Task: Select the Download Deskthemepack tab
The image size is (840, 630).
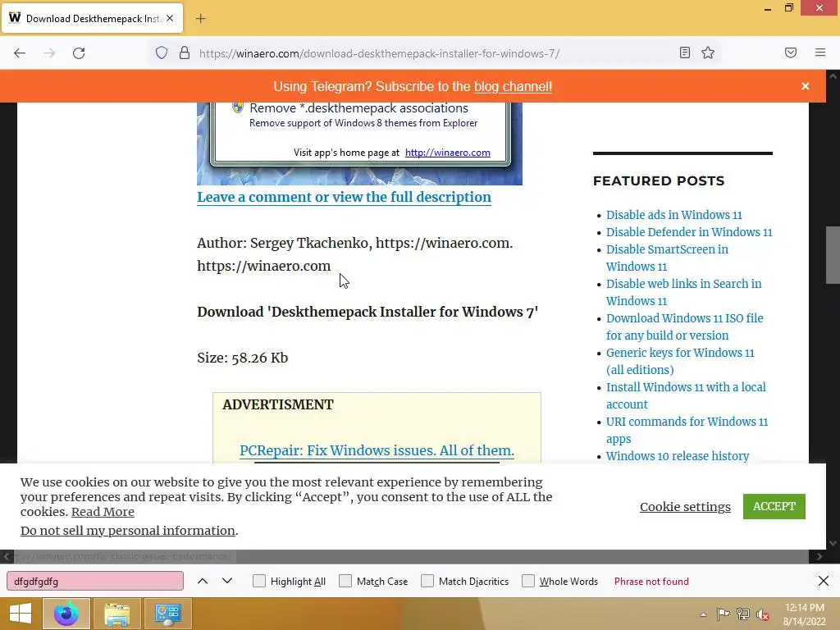Action: 92,19
